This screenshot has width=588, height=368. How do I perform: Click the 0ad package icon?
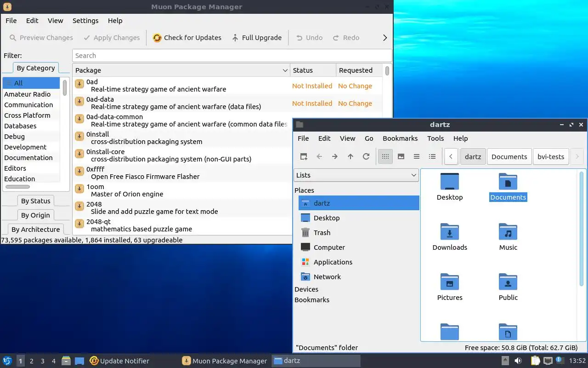point(79,83)
